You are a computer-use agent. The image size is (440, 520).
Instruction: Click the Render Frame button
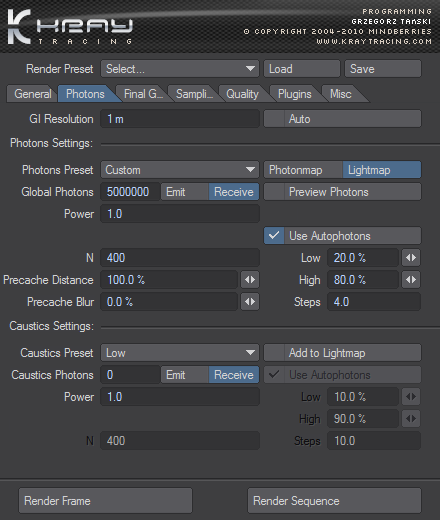pyautogui.click(x=105, y=501)
